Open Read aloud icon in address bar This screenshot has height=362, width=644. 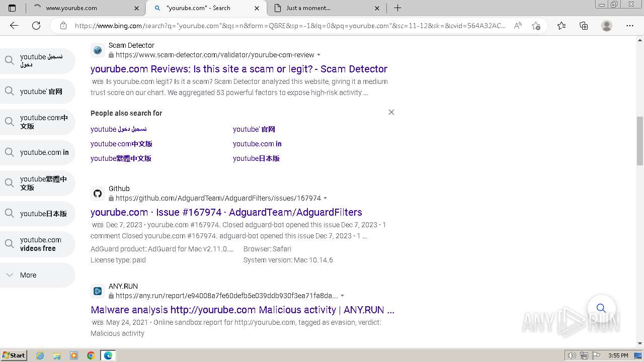(518, 26)
